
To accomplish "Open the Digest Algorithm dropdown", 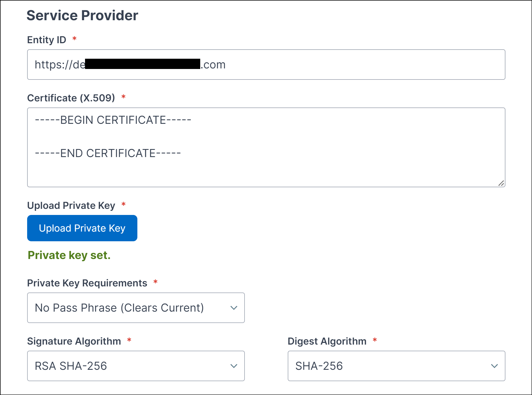I will [397, 366].
